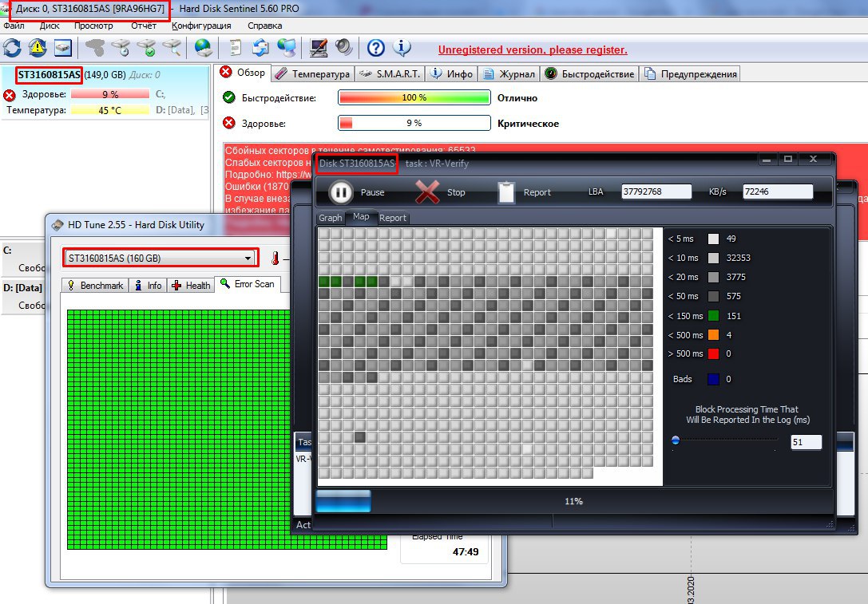Open the Предупреждения tab

[x=690, y=73]
